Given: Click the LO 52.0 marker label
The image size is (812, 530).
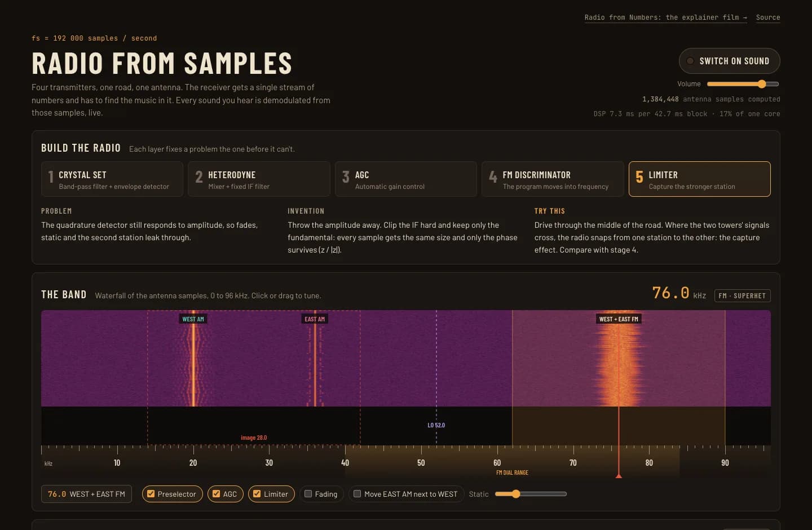Looking at the screenshot, I should pos(436,425).
